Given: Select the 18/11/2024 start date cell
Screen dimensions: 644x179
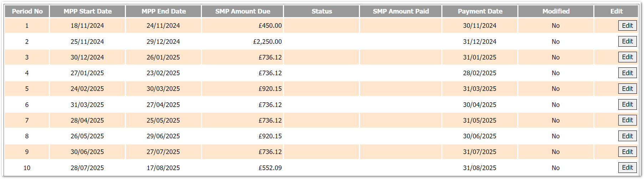Looking at the screenshot, I should coord(87,26).
